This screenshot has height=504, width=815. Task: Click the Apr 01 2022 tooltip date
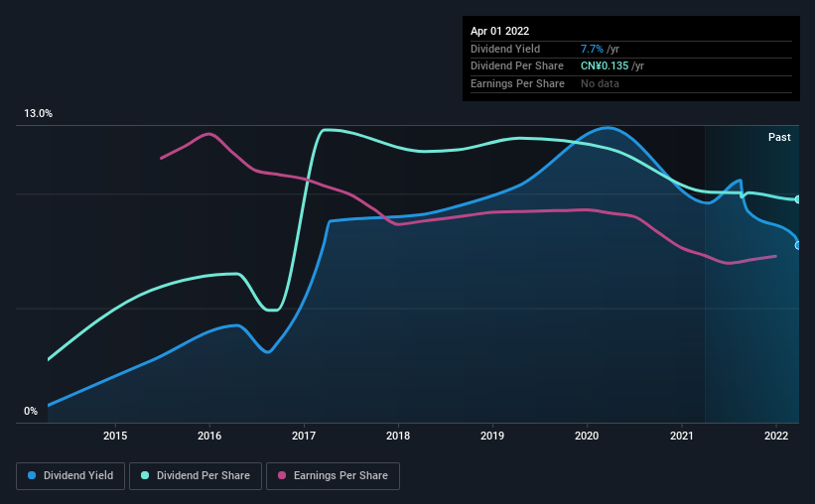[499, 31]
